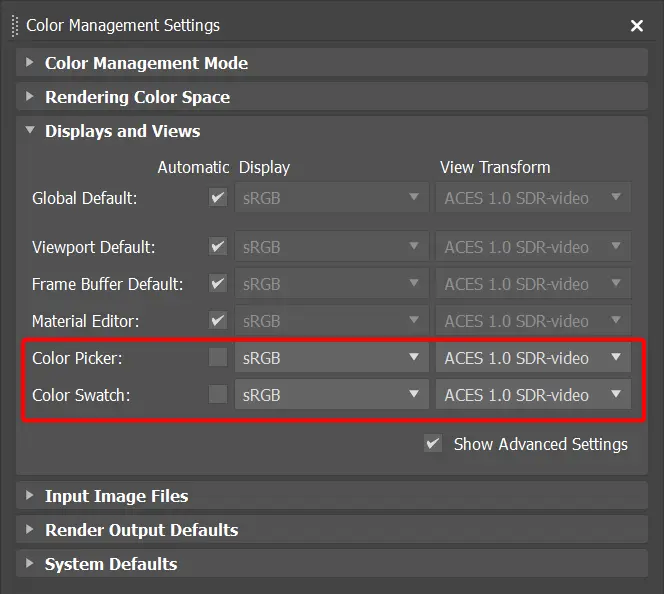Viewport: 664px width, 594px height.
Task: Open the Color Swatch Display dropdown
Action: (x=332, y=395)
